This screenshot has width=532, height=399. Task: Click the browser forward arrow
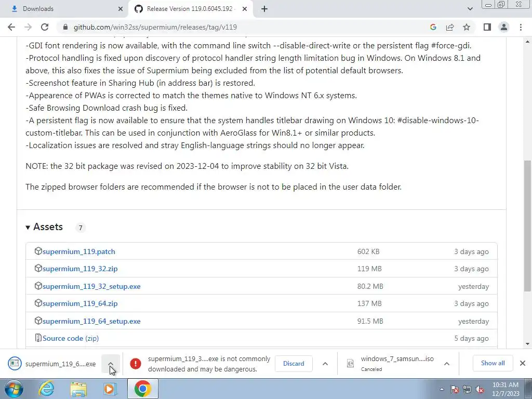point(28,27)
